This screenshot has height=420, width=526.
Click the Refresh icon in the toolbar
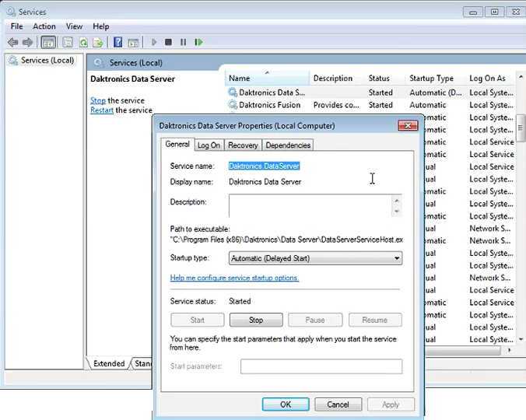coord(83,42)
